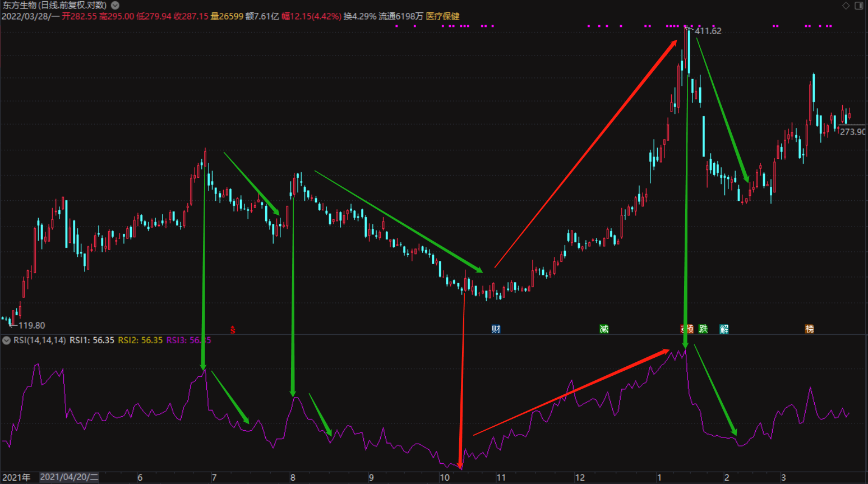
Task: Open the 医疗保健 sector link
Action: pyautogui.click(x=442, y=16)
